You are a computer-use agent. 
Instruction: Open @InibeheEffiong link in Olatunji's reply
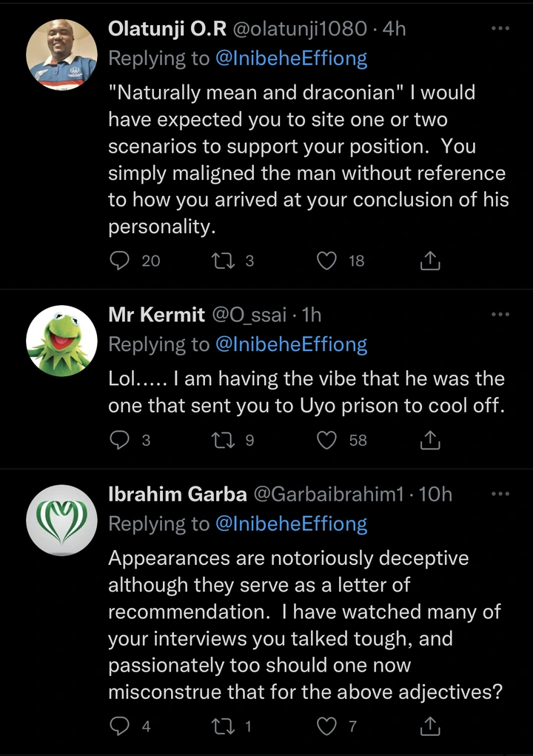(291, 58)
